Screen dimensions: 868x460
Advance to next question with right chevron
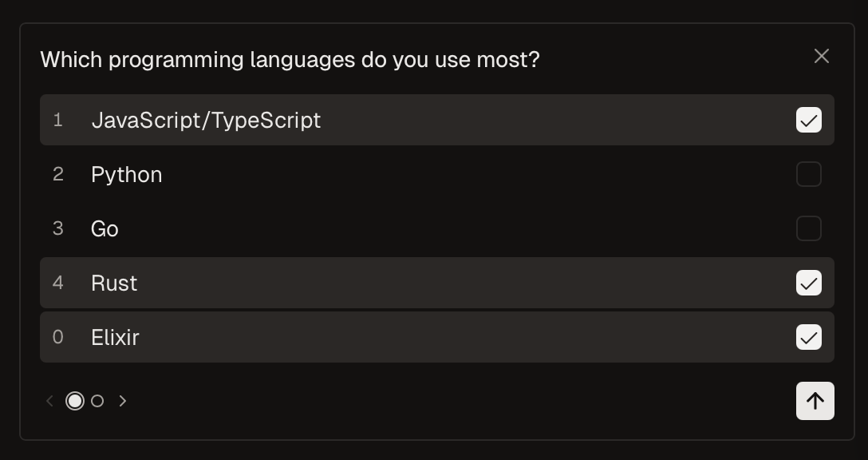click(123, 401)
